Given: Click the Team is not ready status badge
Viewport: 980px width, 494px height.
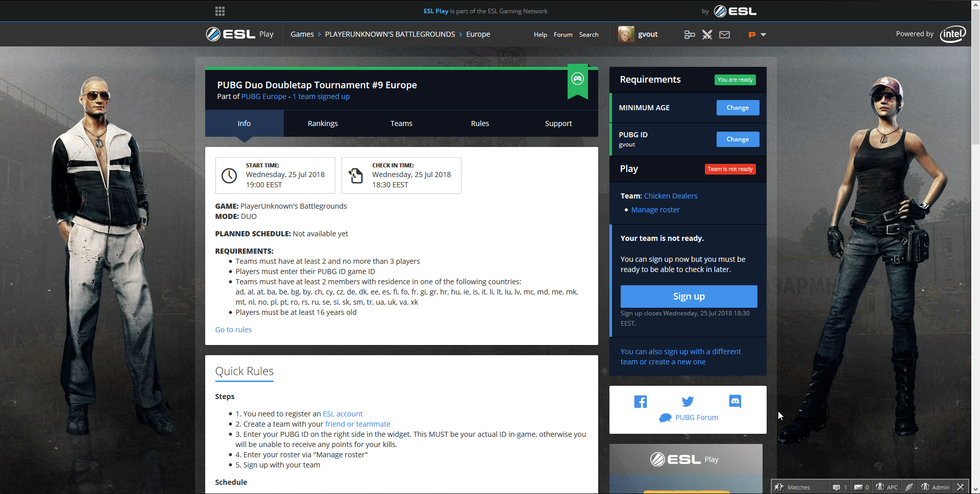Looking at the screenshot, I should [x=730, y=169].
